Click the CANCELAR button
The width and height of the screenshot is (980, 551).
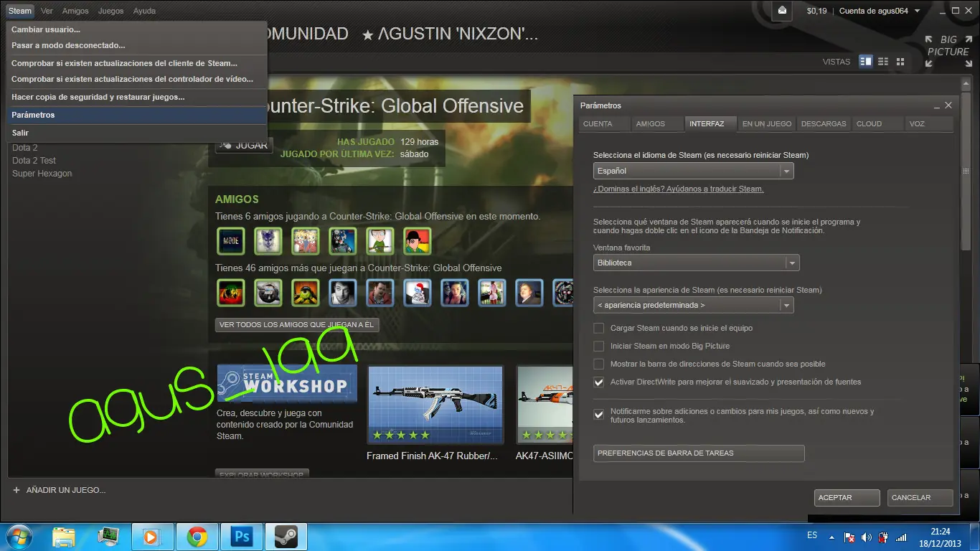(x=920, y=497)
